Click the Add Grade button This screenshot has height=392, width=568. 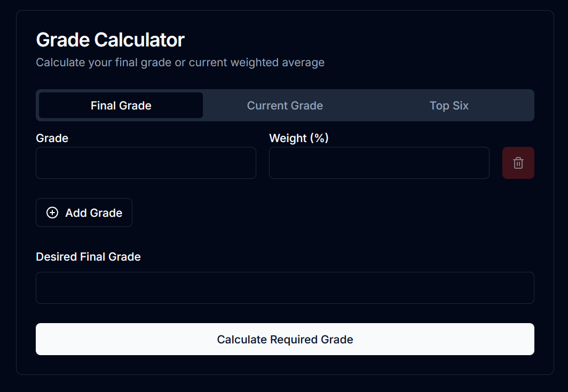(x=84, y=213)
